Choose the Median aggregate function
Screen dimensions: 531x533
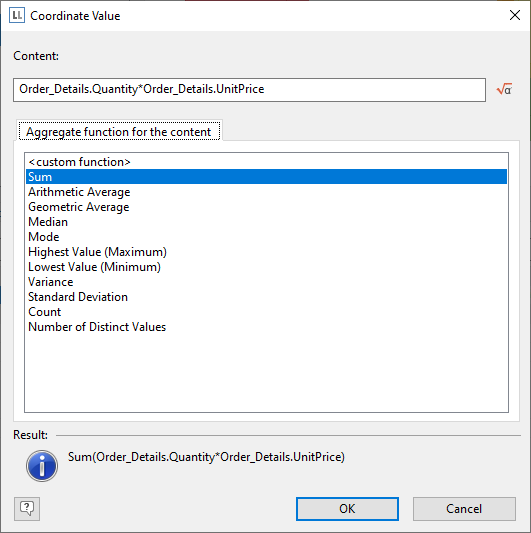pos(267,222)
